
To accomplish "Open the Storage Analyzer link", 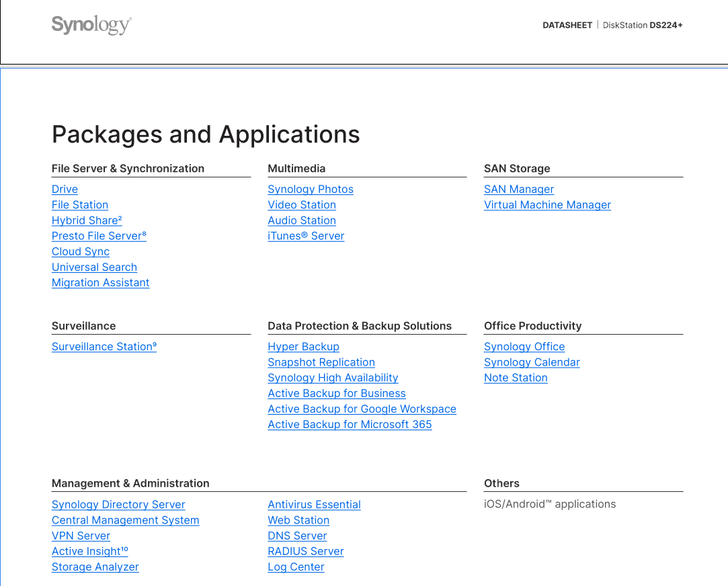I will coord(95,567).
